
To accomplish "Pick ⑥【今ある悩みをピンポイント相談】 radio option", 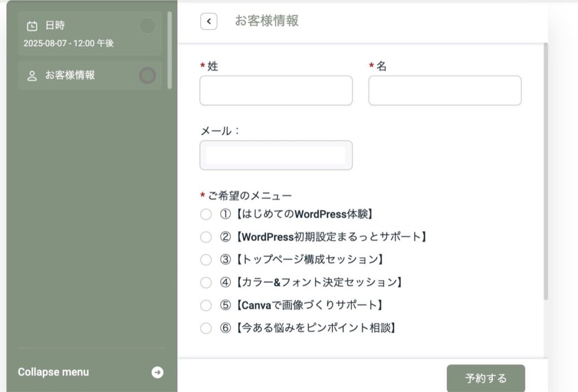I will click(206, 328).
